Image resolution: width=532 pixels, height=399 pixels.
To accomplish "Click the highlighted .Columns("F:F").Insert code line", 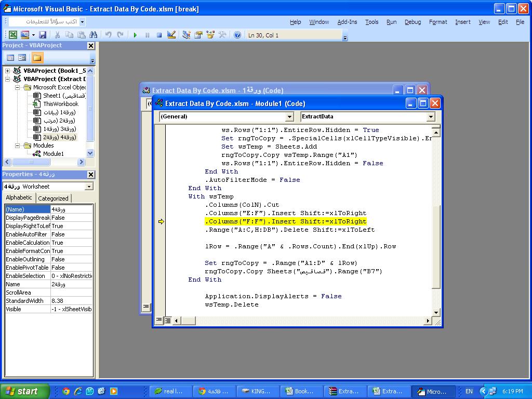I will 286,221.
